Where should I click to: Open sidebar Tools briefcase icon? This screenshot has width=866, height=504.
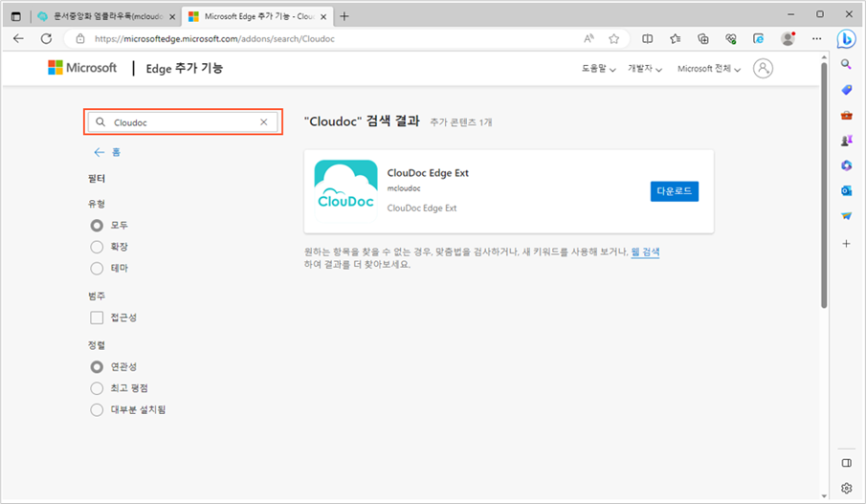(x=846, y=116)
